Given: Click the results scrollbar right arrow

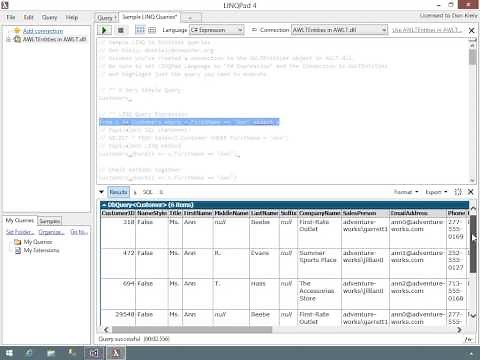Looking at the screenshot, I should pyautogui.click(x=459, y=330).
